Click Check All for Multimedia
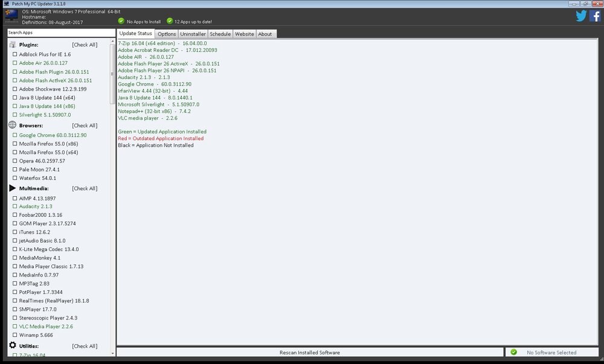The image size is (604, 364). click(85, 188)
